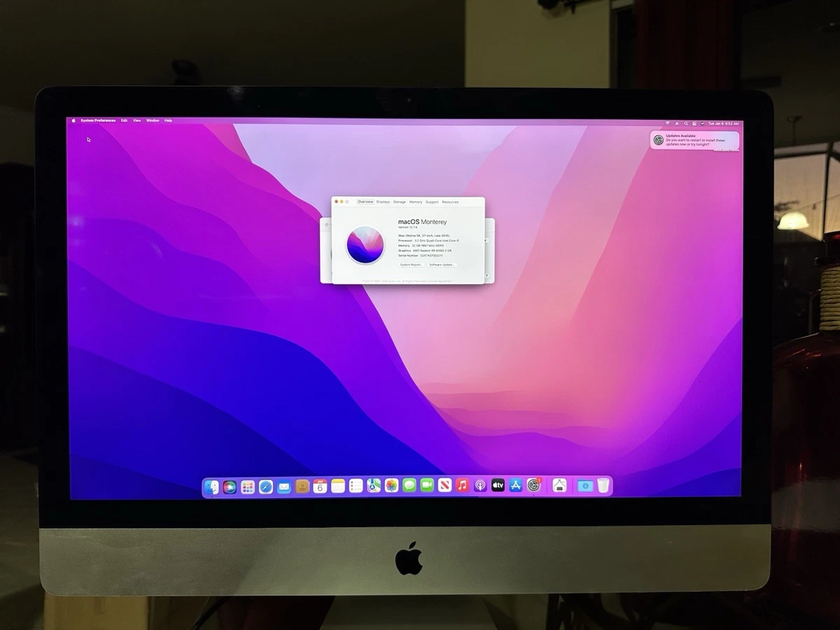Click the Software Update button
Screen dimensions: 840x630
tap(442, 264)
